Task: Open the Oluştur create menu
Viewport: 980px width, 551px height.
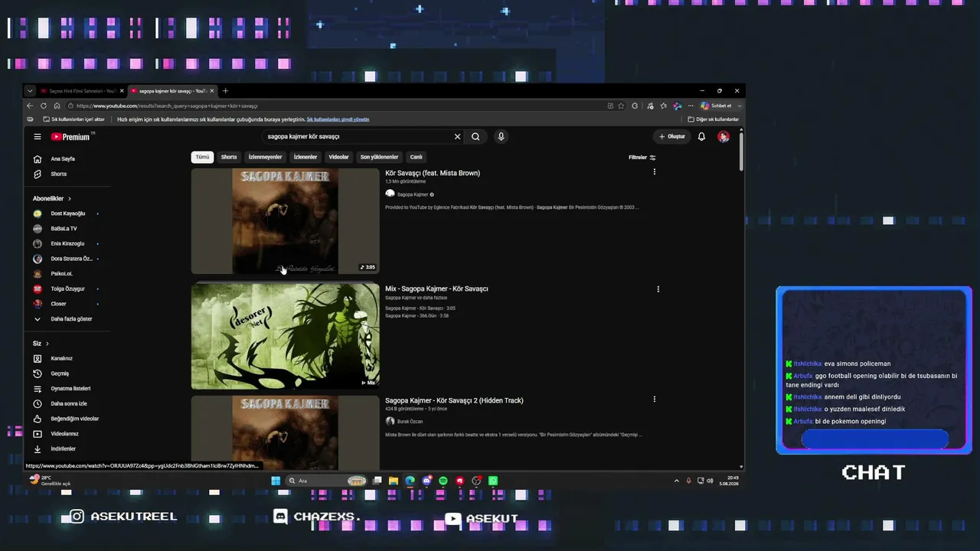Action: (x=672, y=137)
